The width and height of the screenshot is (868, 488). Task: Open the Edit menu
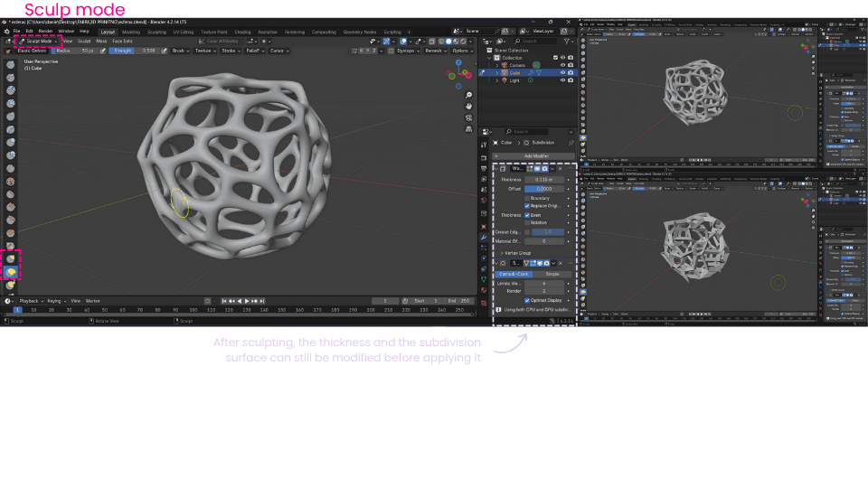29,32
